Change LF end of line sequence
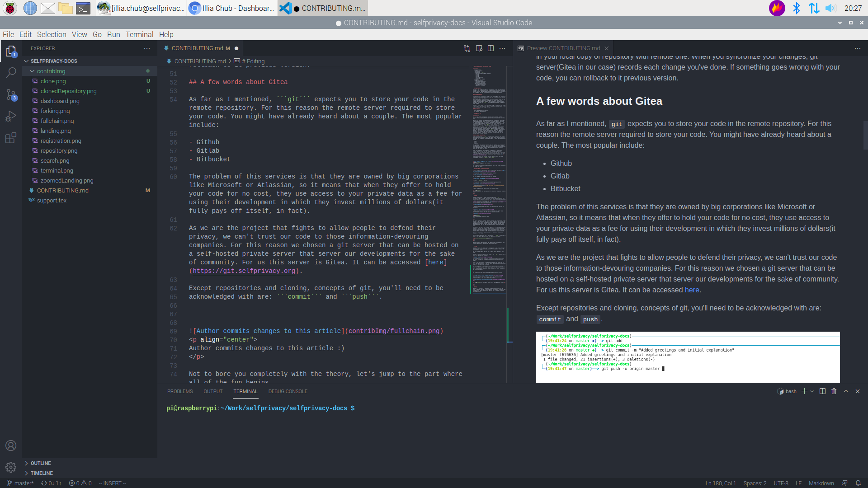The image size is (868, 488). (x=798, y=483)
